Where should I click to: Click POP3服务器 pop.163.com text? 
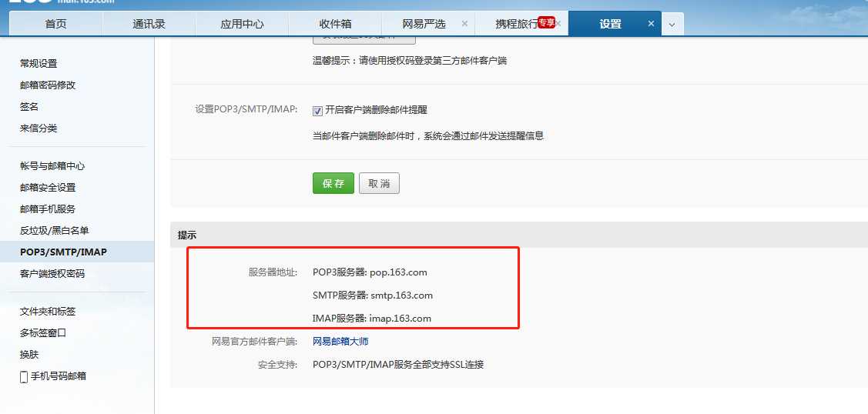(370, 272)
